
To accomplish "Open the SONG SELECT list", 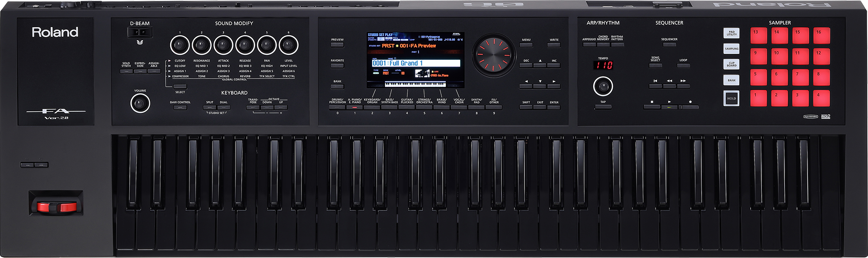I will [655, 66].
